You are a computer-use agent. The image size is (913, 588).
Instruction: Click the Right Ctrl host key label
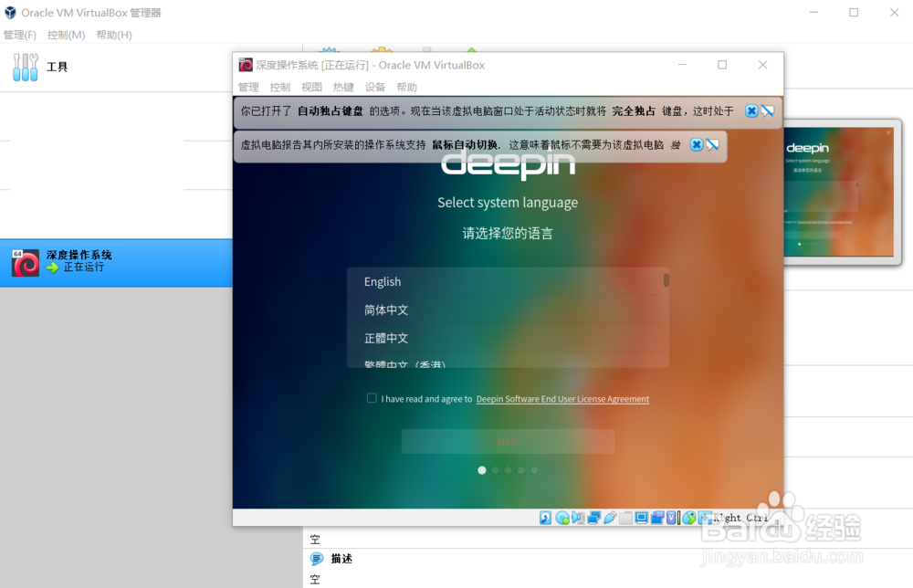(741, 518)
